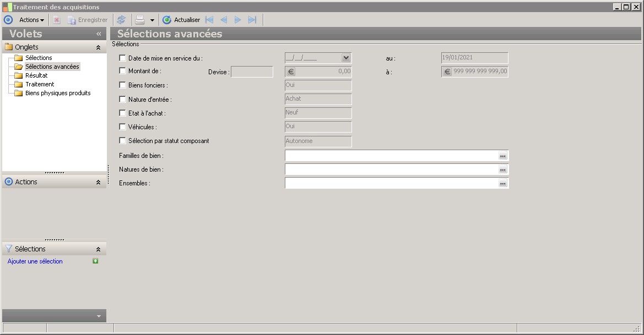
Task: Browse Ensembles ellipsis button
Action: (x=503, y=183)
